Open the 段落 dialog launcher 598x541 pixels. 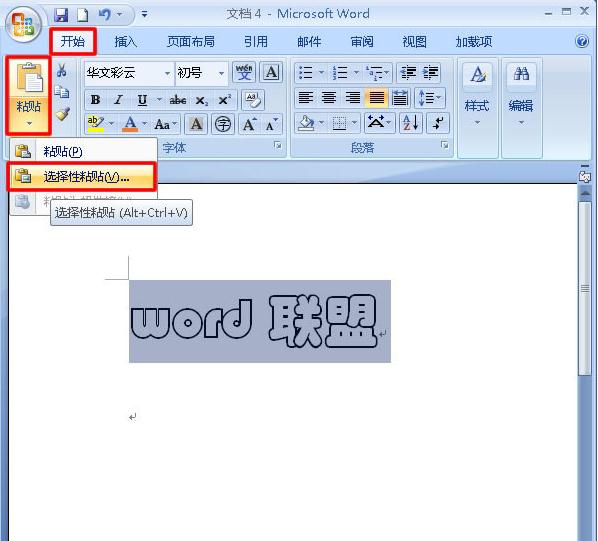[444, 144]
